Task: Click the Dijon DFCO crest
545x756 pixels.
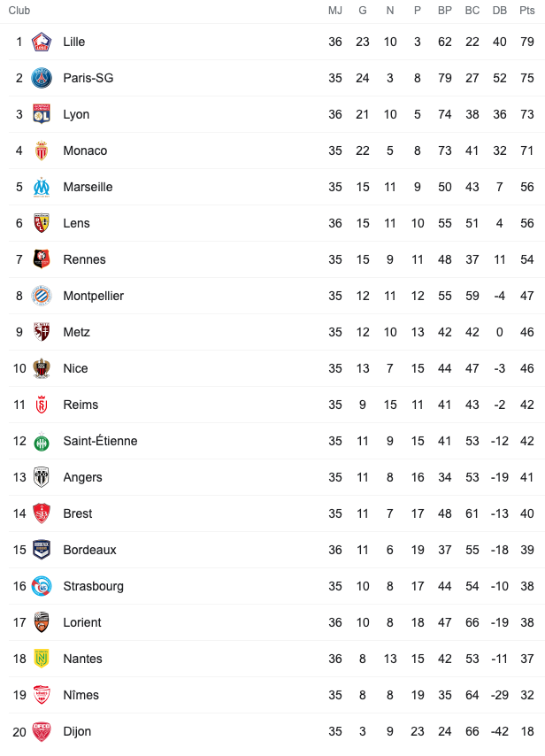Action: 42,731
